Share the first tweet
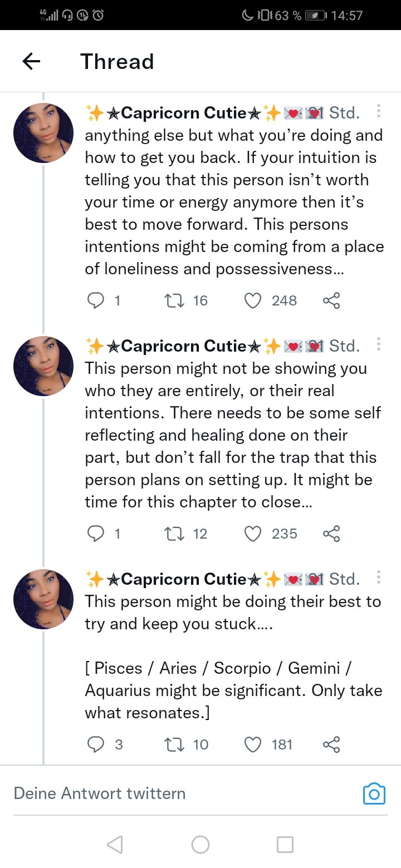 pyautogui.click(x=331, y=300)
